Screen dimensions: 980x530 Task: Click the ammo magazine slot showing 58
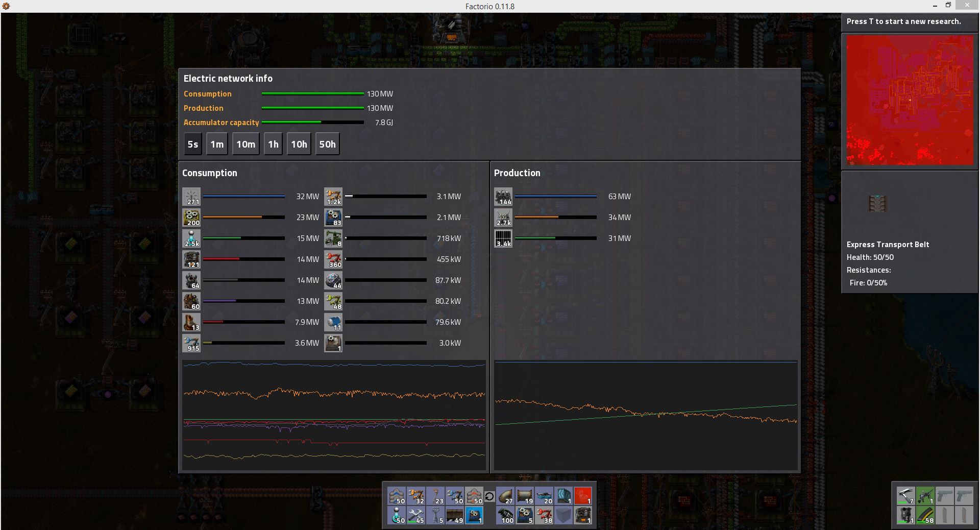925,515
